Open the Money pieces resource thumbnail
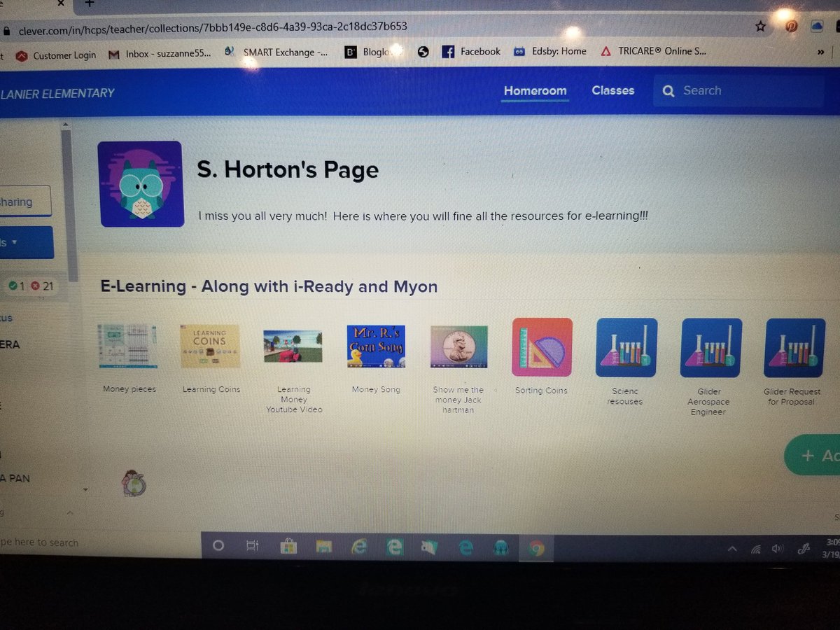Image resolution: width=840 pixels, height=630 pixels. pyautogui.click(x=127, y=346)
